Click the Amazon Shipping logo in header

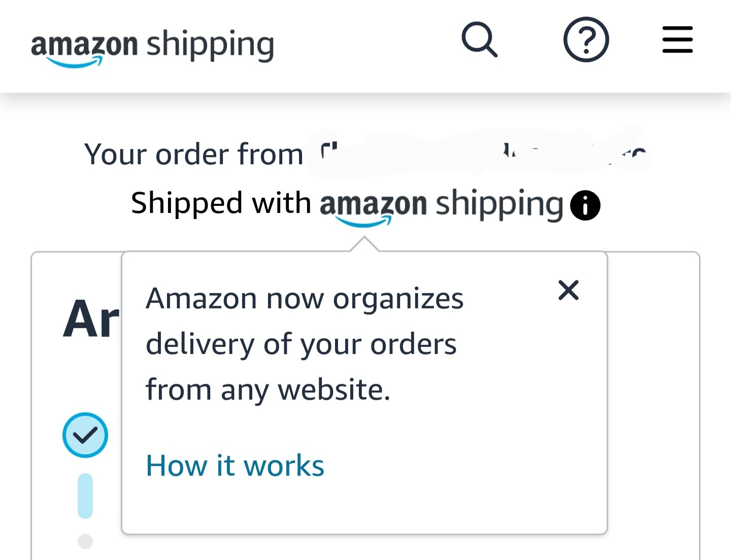point(152,47)
